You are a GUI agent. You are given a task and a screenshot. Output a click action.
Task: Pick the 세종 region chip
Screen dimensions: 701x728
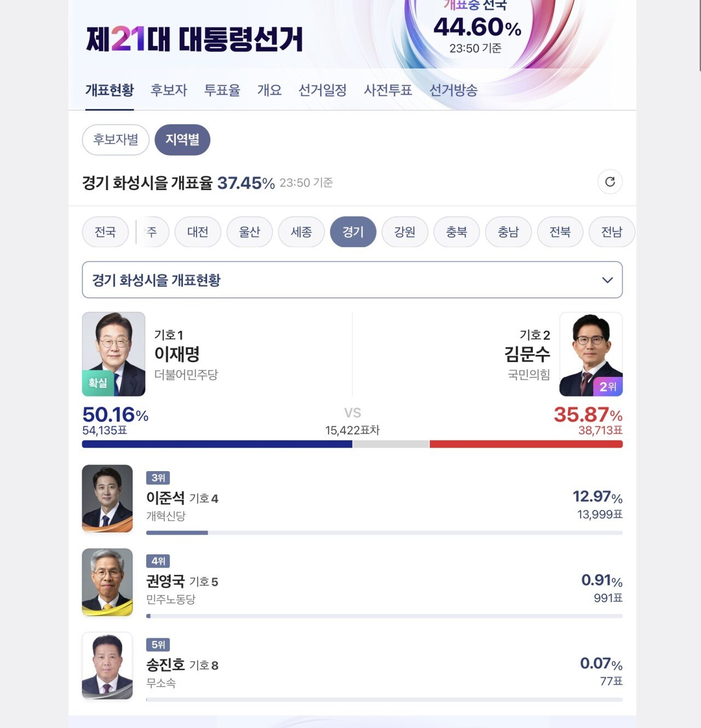tap(301, 232)
